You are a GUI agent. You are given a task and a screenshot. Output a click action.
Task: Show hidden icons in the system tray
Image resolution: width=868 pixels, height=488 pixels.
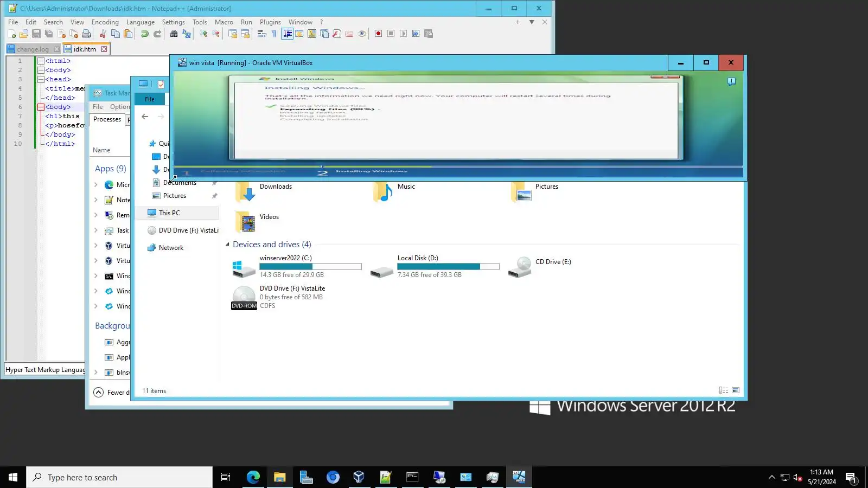(x=771, y=477)
